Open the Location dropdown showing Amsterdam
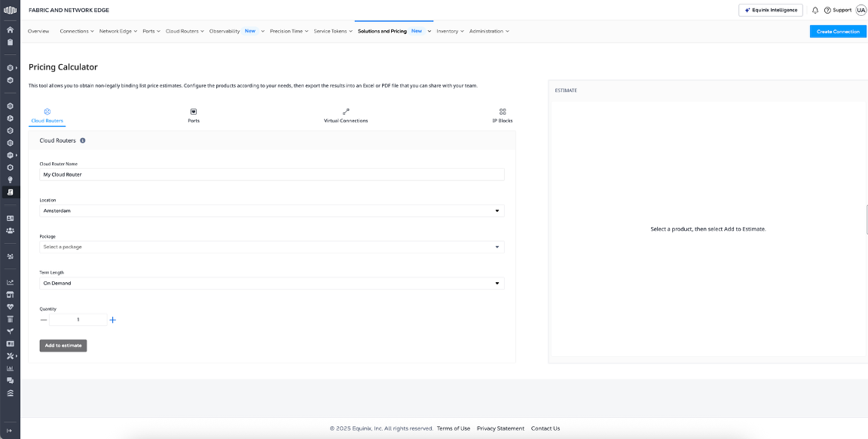Image resolution: width=868 pixels, height=439 pixels. tap(271, 211)
